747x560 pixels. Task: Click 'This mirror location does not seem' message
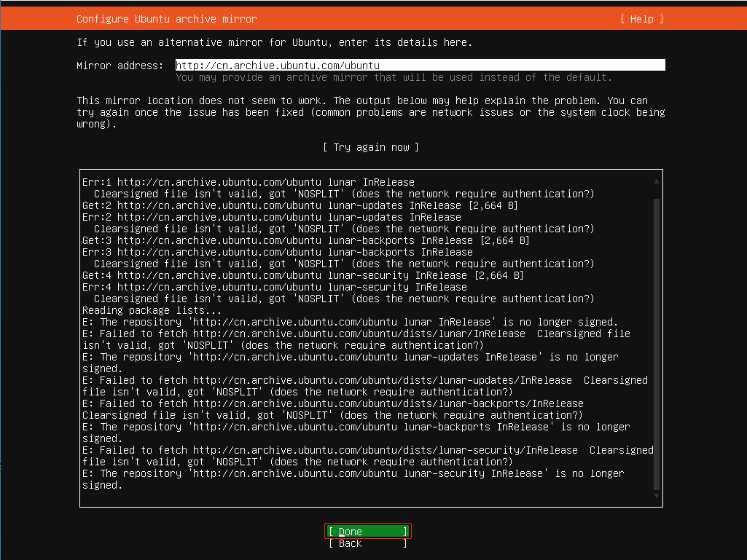(371, 112)
